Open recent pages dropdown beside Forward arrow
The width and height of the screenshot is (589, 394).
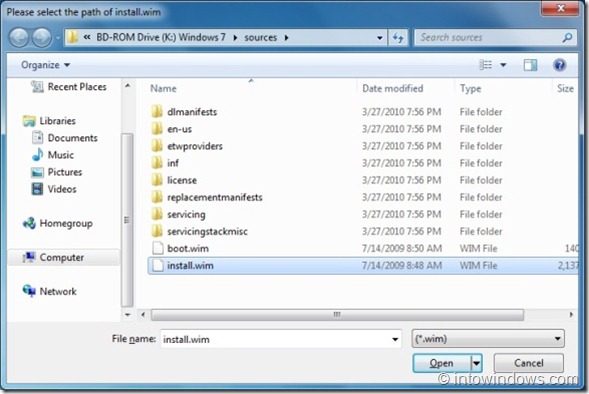click(x=58, y=38)
